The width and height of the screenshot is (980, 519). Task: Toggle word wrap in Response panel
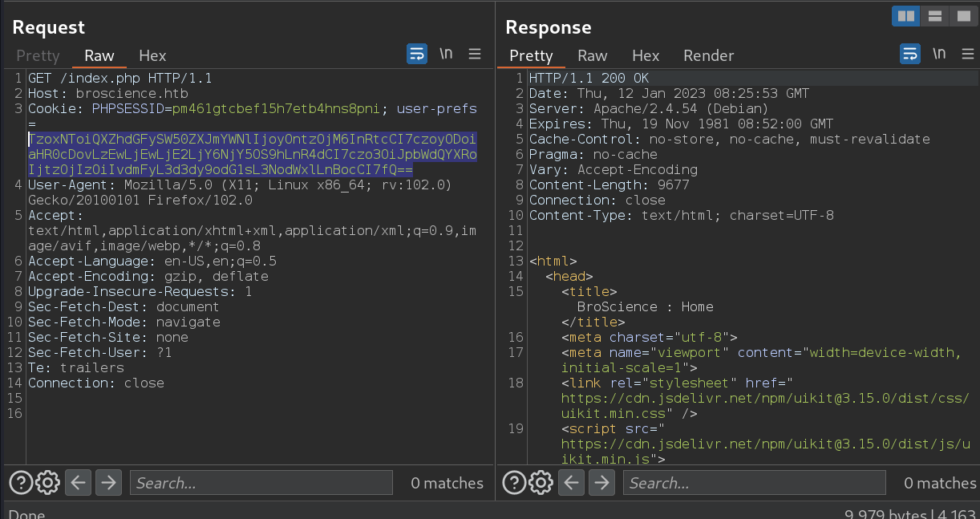point(909,55)
